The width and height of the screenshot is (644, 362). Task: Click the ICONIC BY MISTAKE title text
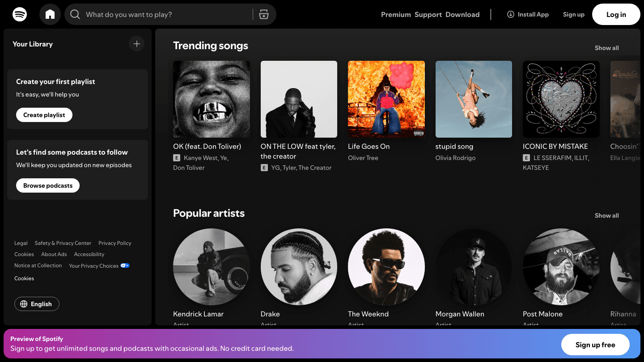tap(555, 146)
